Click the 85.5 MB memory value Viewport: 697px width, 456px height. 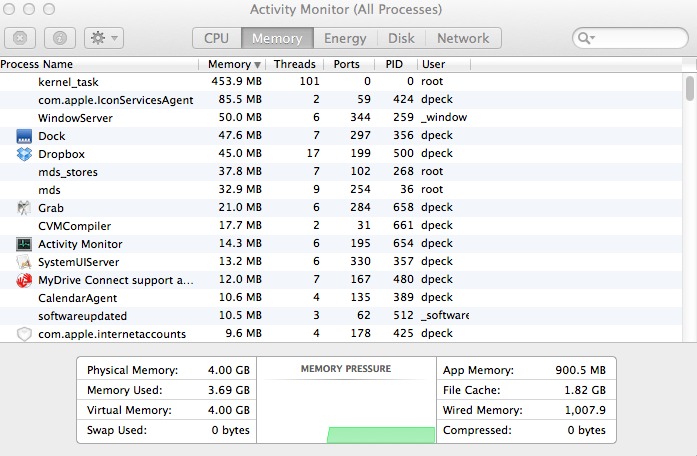[x=240, y=99]
